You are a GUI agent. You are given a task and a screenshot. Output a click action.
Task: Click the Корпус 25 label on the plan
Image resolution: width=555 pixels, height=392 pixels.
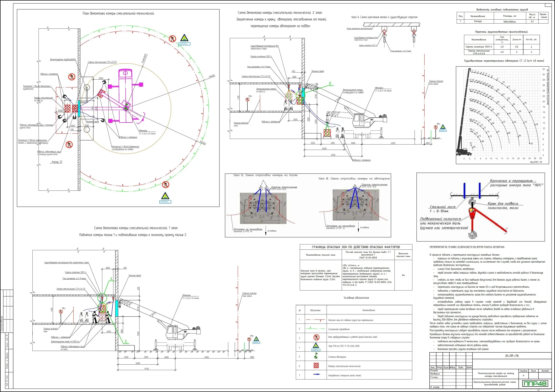[x=57, y=162]
